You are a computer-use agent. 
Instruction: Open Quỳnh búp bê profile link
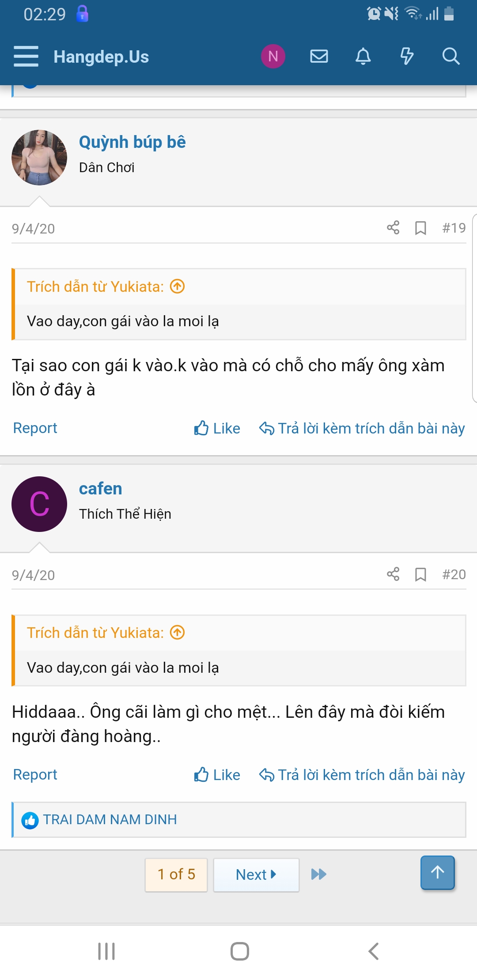tap(132, 142)
